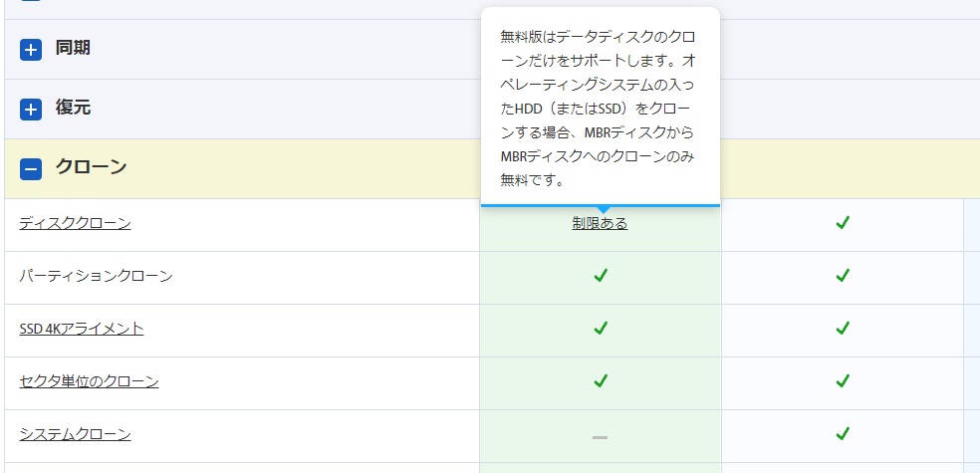
Task: Click white-column checkmark in ディスククローン row
Action: point(843,222)
